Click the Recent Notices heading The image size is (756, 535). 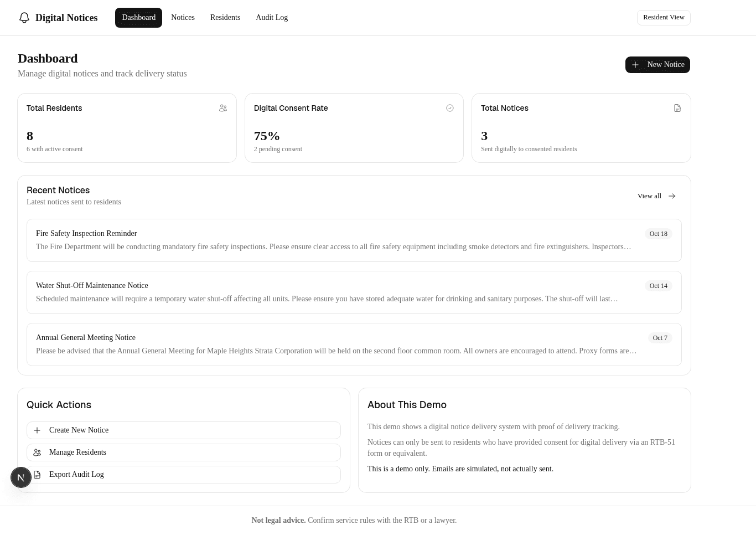tap(58, 190)
